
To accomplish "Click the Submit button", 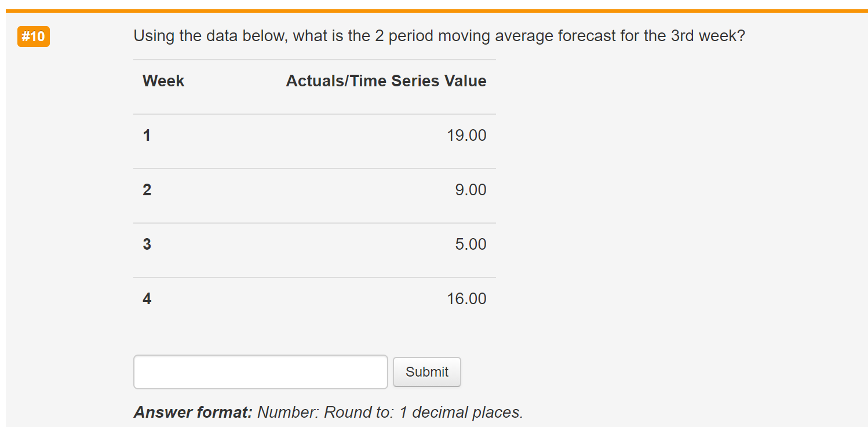I will click(x=427, y=371).
